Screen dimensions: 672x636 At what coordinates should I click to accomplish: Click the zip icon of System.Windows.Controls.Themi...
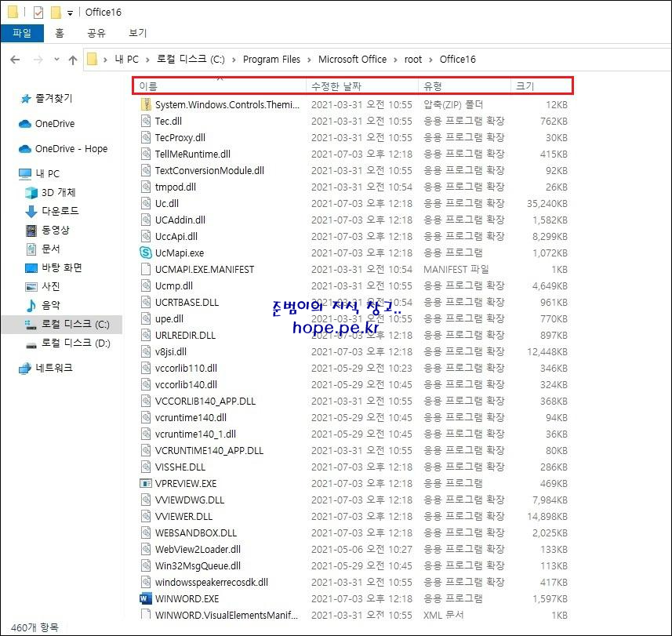(146, 104)
